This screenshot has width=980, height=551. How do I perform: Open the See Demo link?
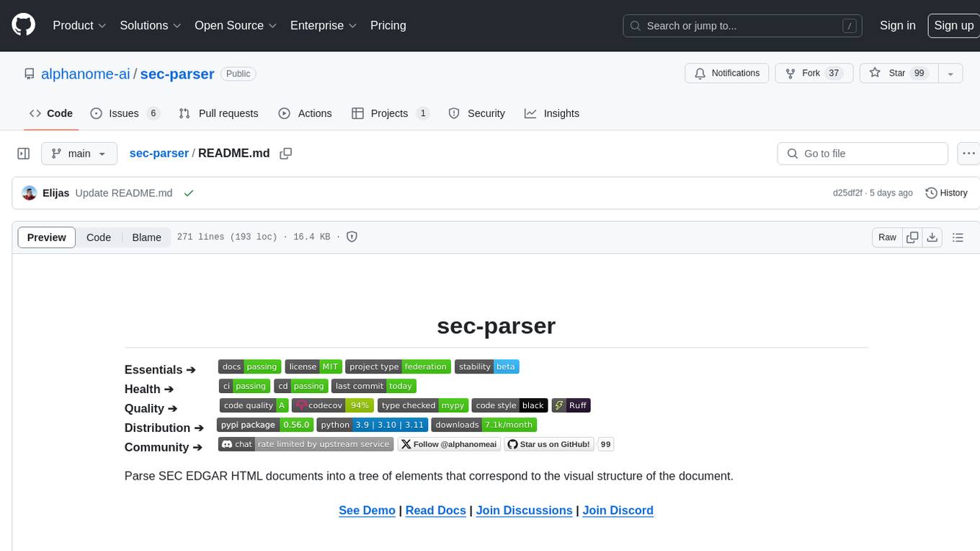pos(367,510)
